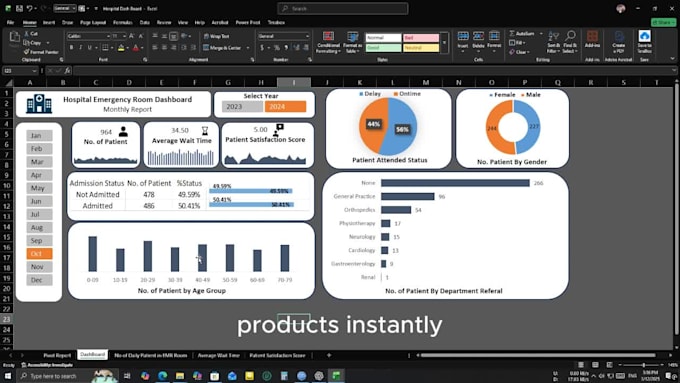The height and width of the screenshot is (383, 680).
Task: Open the Name Box dropdown
Action: pos(34,71)
